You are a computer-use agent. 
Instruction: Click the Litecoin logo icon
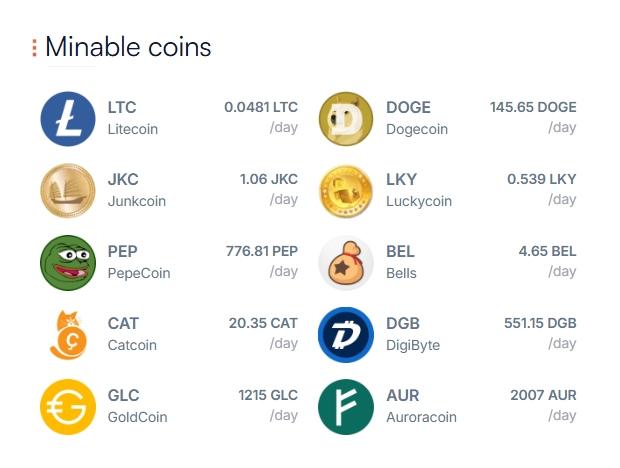67,119
